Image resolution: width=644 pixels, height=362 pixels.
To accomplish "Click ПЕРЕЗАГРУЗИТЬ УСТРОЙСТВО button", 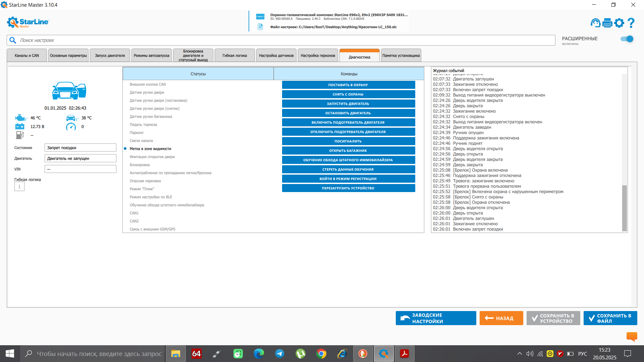I will point(348,188).
